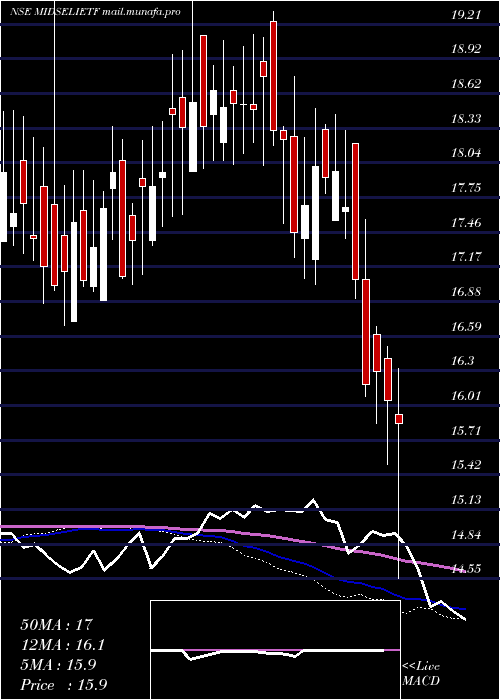500x700 pixels.
Task: Click the 17.17 price axis label
Action: tap(466, 257)
